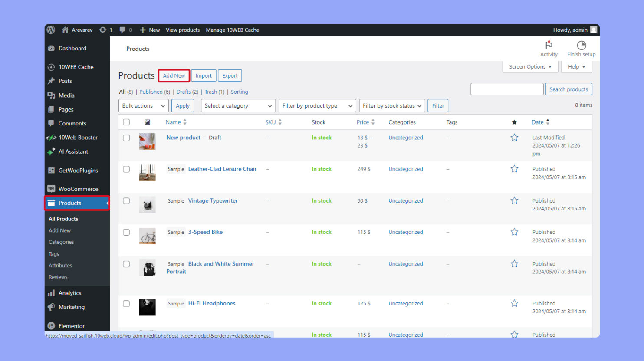644x361 pixels.
Task: Open WooCommerce from the sidebar icon
Action: pos(52,189)
